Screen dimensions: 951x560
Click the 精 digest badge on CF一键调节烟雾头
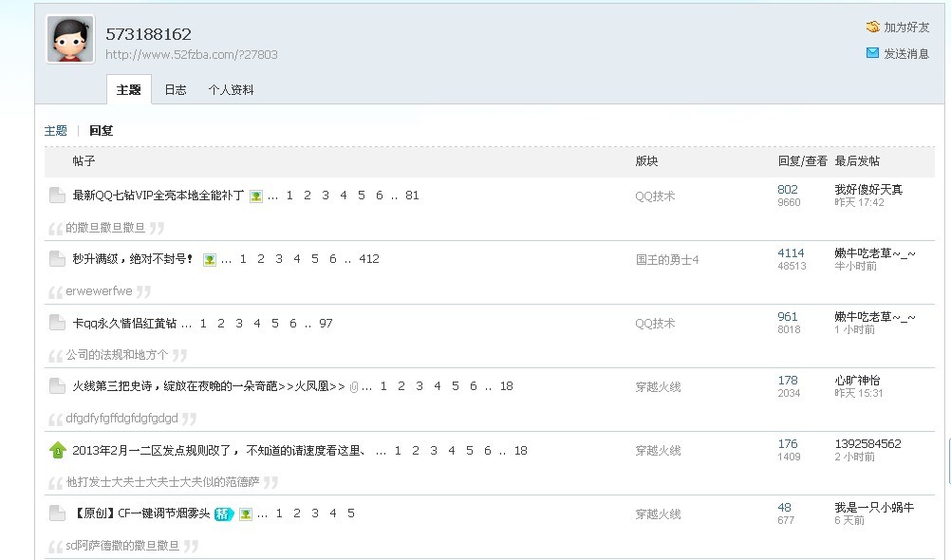223,513
